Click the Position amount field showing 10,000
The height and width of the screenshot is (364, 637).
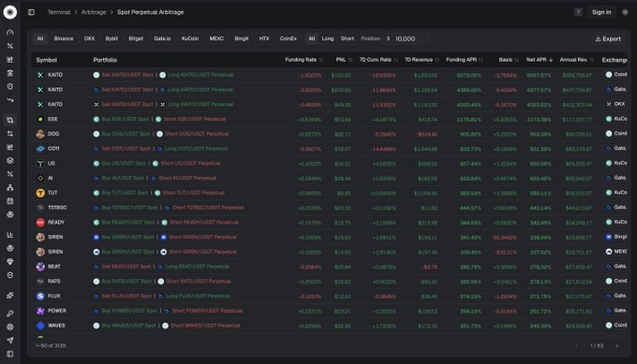pos(408,39)
